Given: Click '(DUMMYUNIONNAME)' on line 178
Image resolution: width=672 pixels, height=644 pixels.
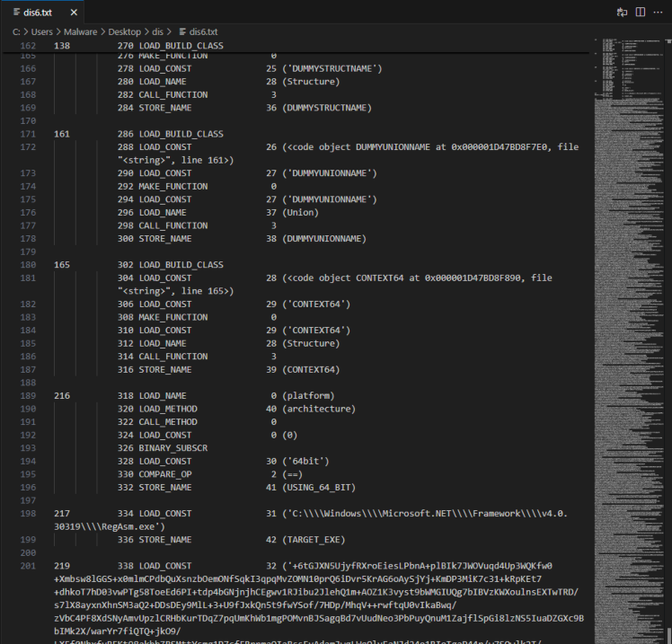Looking at the screenshot, I should coord(324,239).
